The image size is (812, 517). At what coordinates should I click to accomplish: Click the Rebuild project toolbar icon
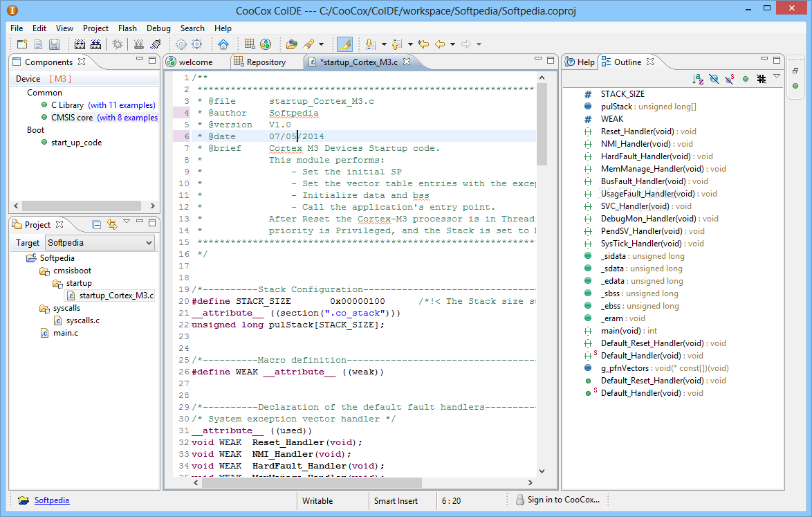(96, 44)
